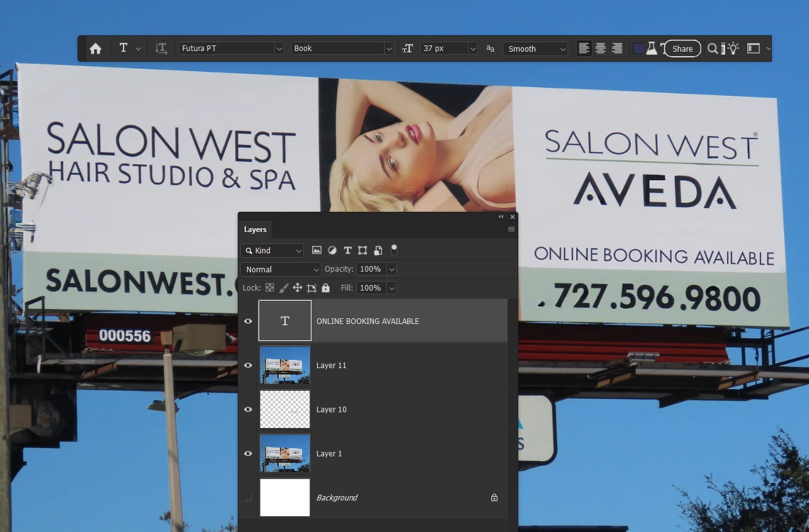Click the Background layer lock icon
The width and height of the screenshot is (809, 532).
point(494,497)
